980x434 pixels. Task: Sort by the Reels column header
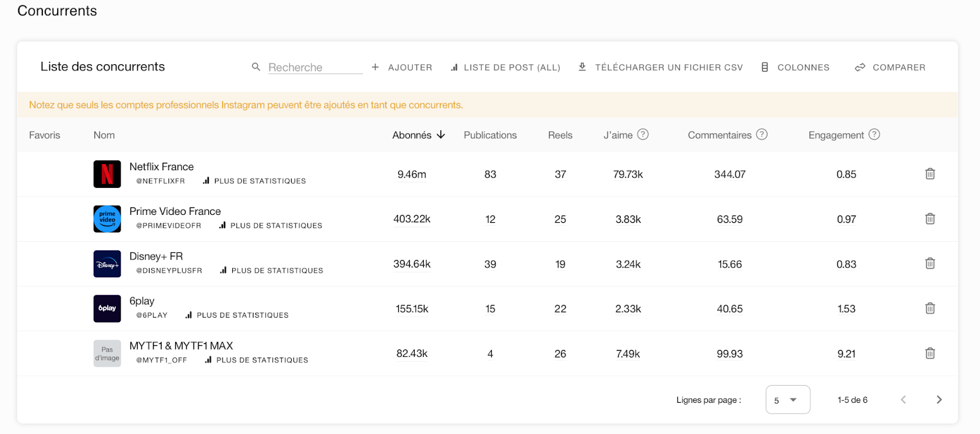pos(560,135)
